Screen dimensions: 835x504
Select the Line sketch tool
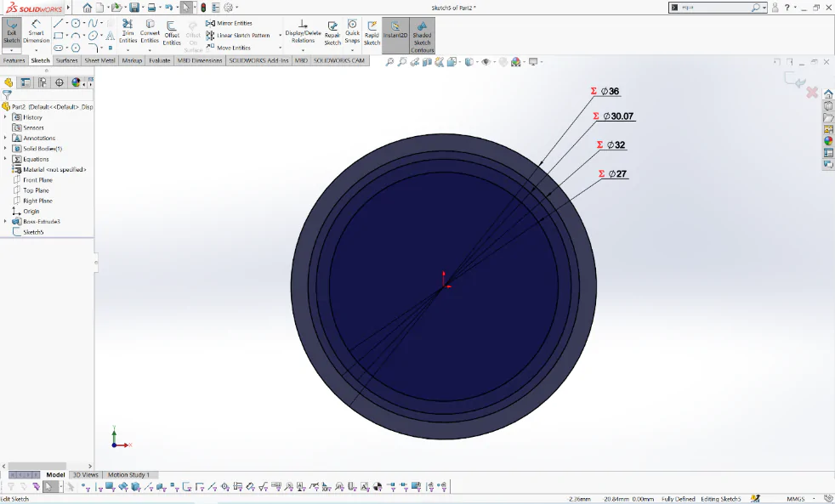58,23
